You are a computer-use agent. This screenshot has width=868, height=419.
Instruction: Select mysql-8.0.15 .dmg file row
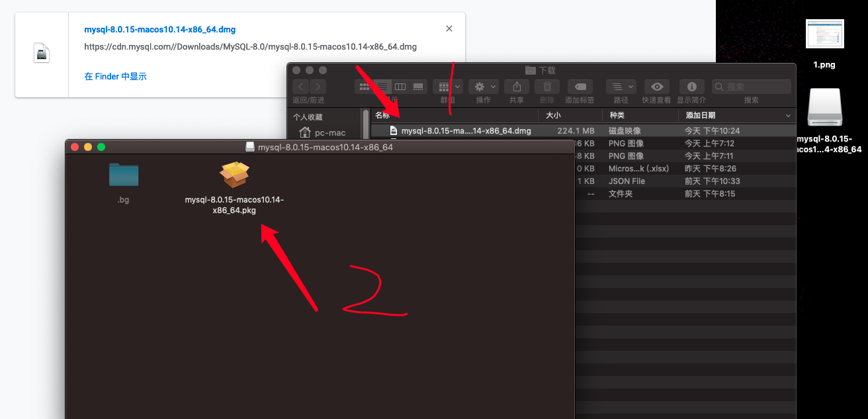[583, 131]
